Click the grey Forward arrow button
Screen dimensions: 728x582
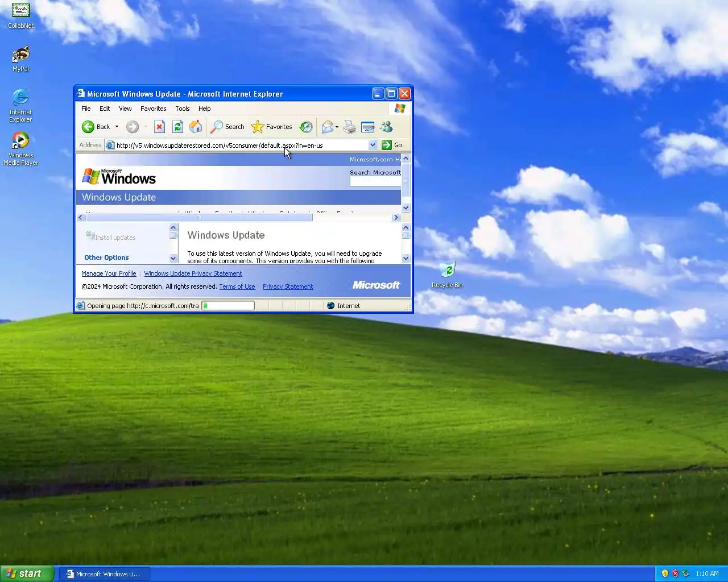[133, 127]
